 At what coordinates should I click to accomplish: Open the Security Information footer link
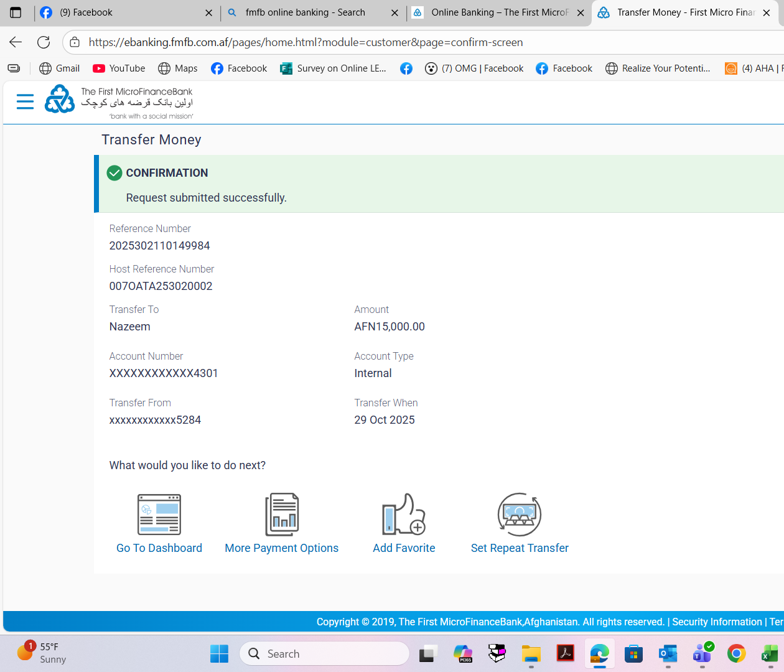[717, 622]
